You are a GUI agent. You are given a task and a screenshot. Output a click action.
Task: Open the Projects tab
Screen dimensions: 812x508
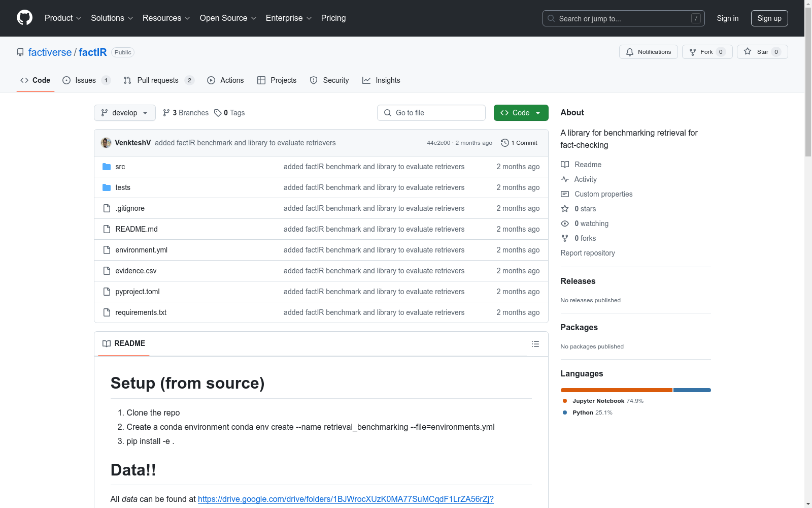coord(277,80)
